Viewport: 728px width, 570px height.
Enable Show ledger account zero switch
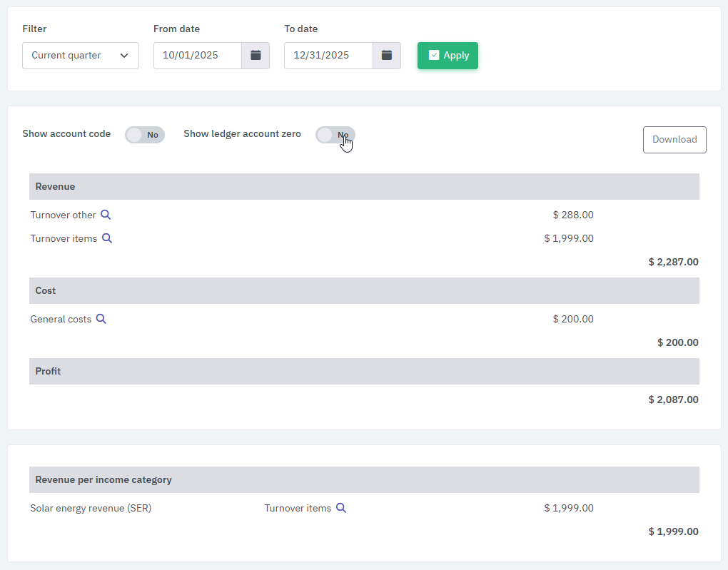click(335, 135)
